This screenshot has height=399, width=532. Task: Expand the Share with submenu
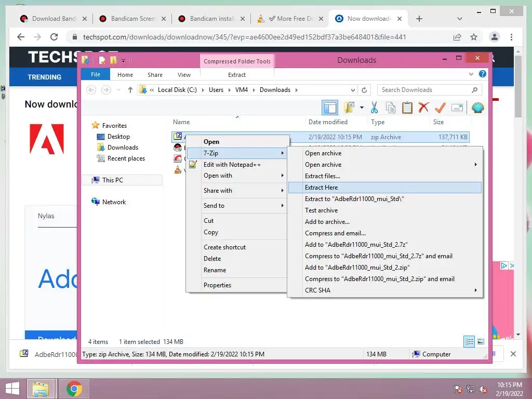click(236, 190)
